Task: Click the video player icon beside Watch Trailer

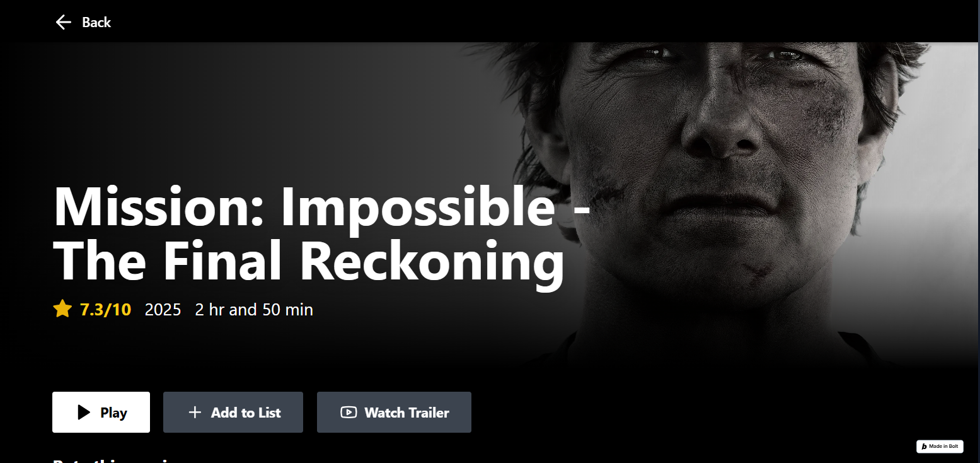Action: point(349,413)
